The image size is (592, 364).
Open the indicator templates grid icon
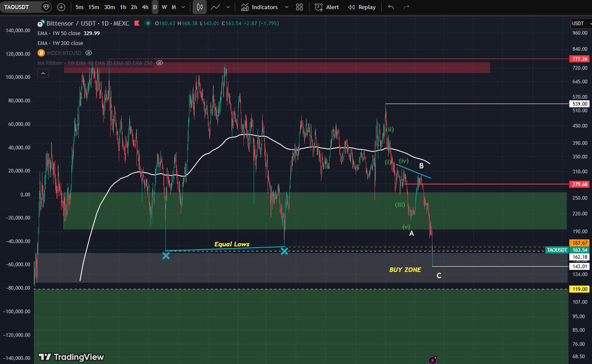pos(299,7)
